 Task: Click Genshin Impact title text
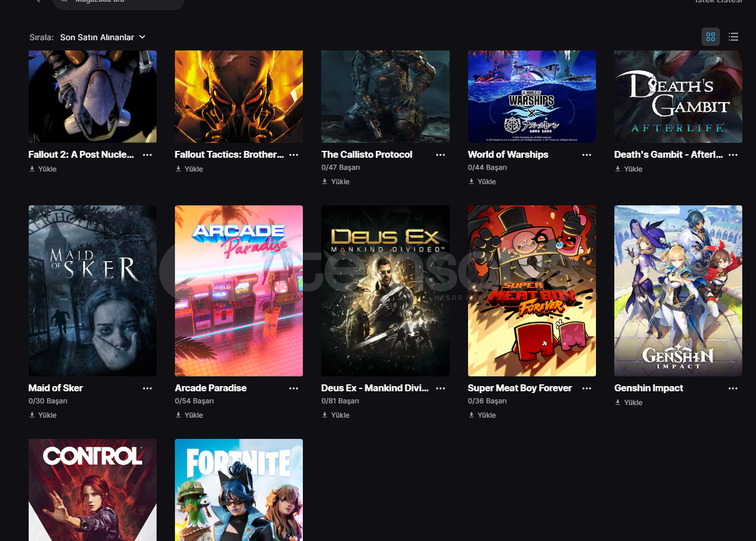point(648,388)
